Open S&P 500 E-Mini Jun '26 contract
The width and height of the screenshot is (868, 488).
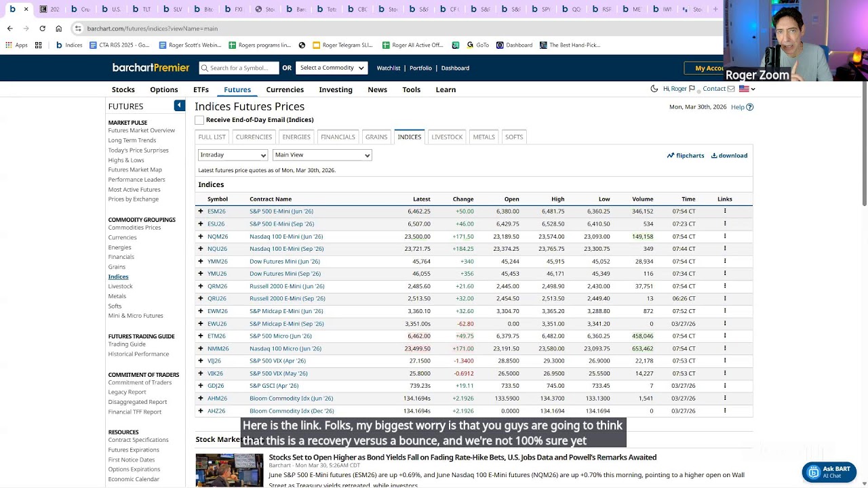pos(281,211)
